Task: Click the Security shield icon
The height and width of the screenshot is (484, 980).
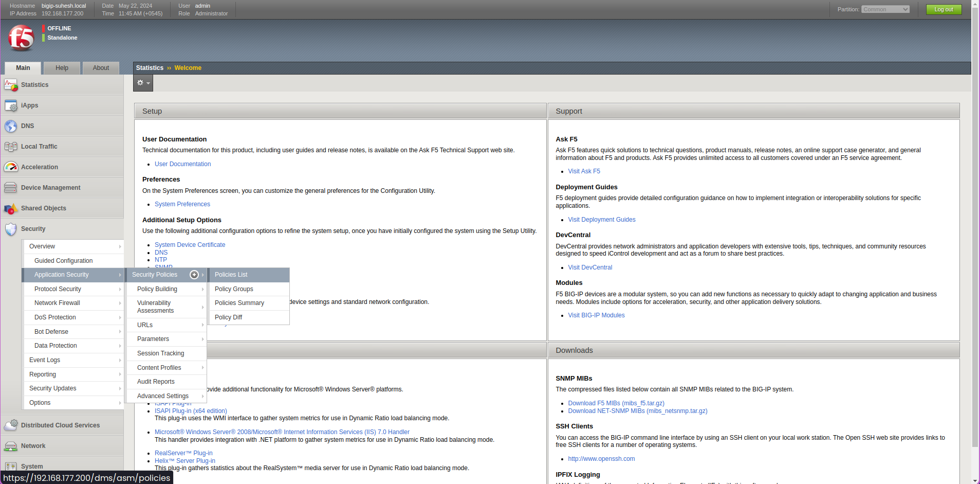Action: [11, 229]
